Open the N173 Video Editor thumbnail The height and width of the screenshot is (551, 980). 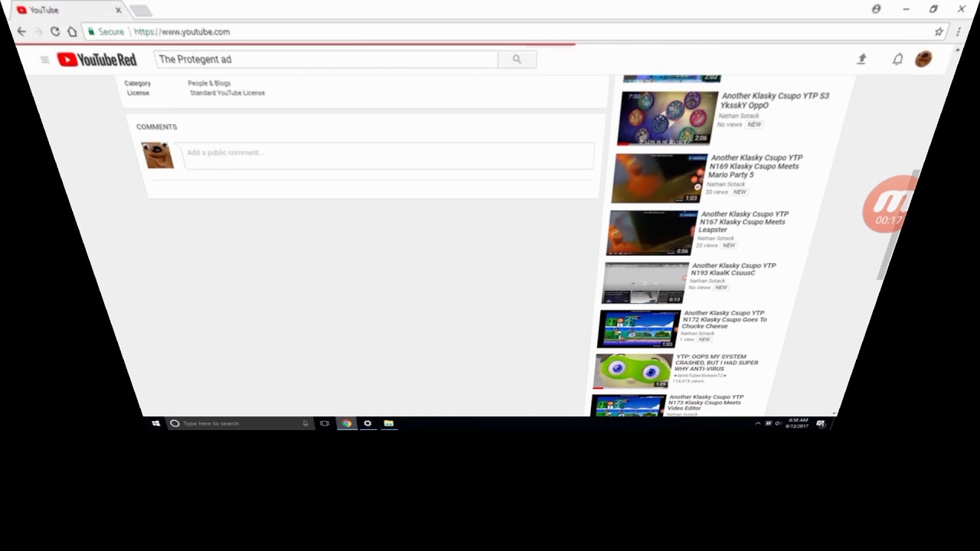(627, 406)
